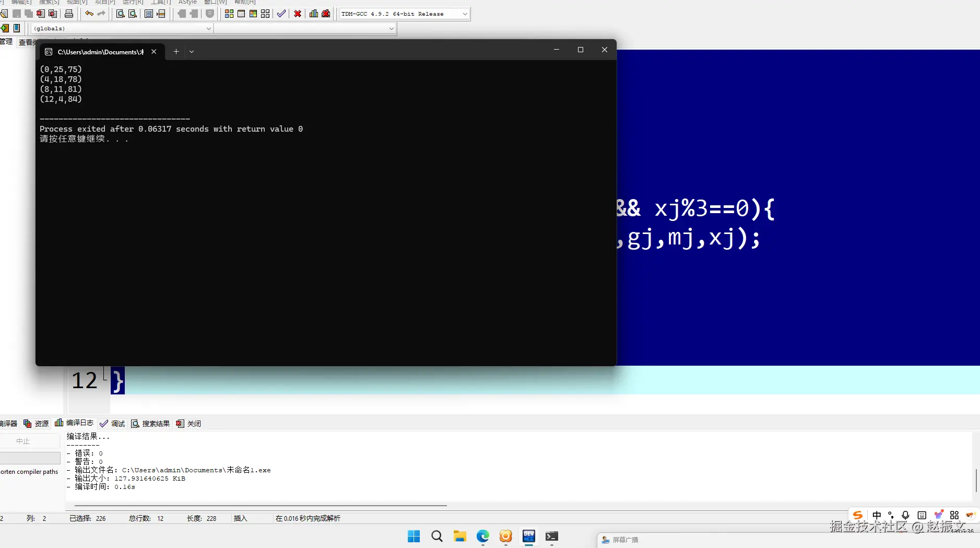Click the Profile analysis bar-chart toolbar icon
Viewport: 980px width, 548px height.
(x=314, y=14)
